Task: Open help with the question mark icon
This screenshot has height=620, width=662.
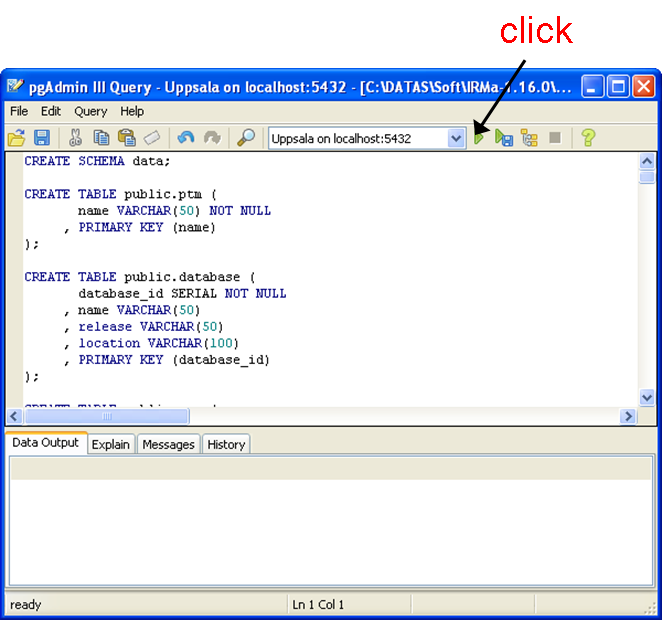Action: click(588, 138)
